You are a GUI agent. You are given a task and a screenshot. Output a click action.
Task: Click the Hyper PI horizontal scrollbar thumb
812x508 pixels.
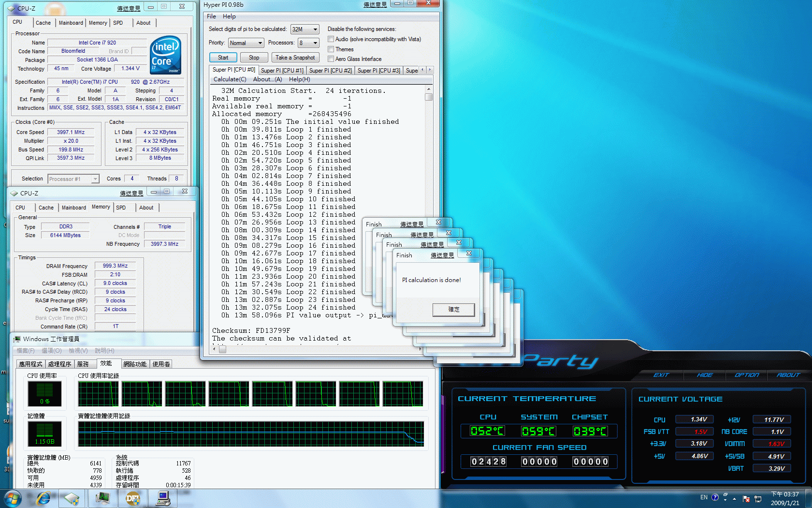click(222, 349)
